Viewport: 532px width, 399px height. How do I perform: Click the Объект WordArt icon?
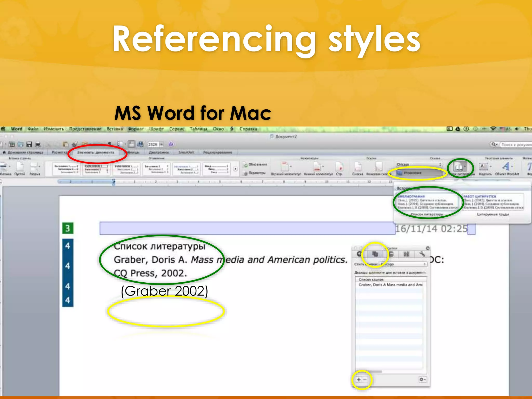click(506, 166)
